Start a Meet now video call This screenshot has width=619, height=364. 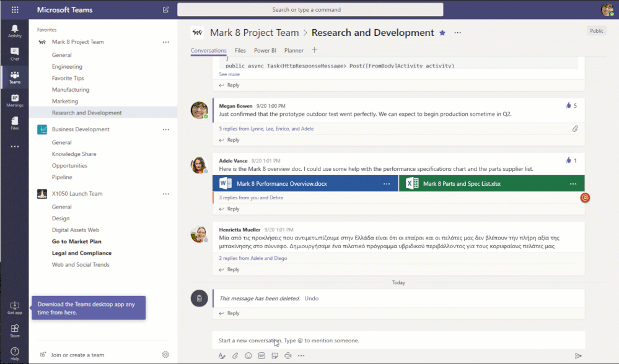coord(288,356)
